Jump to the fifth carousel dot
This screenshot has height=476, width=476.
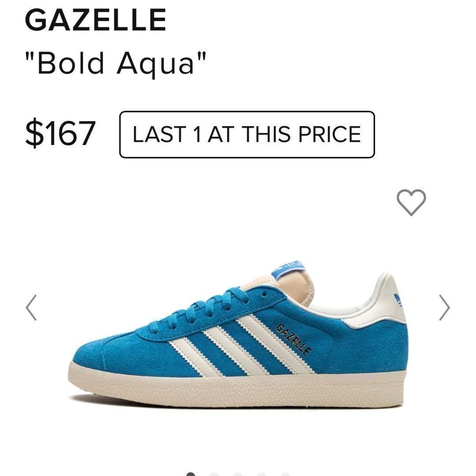tap(286, 474)
